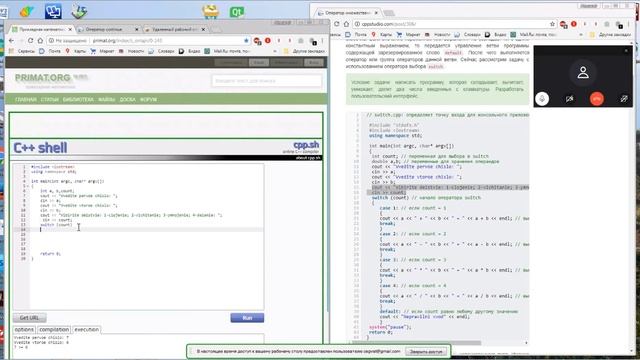Close the cppstudio tab in right browser
Viewport: 640px width, 360px height.
(376, 13)
